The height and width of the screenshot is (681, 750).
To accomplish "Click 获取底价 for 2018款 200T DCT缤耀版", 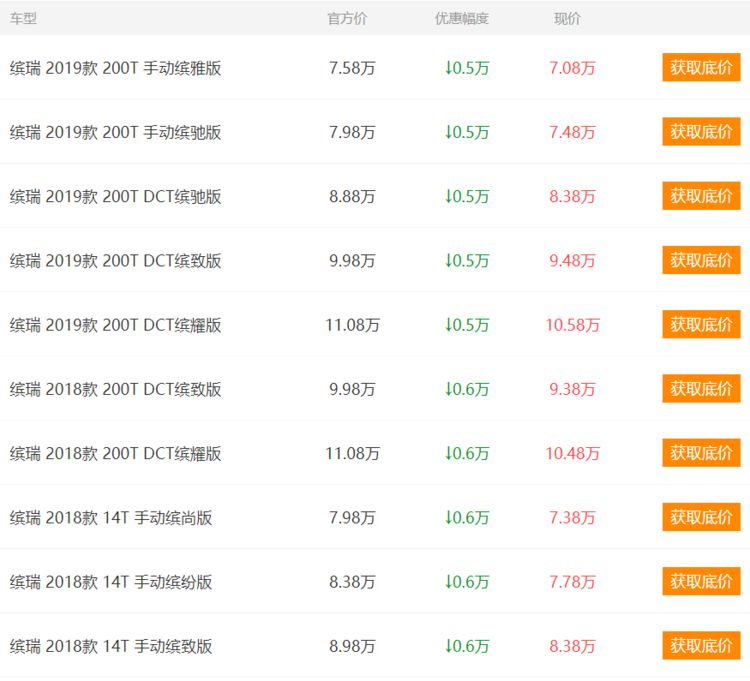I will (x=701, y=452).
